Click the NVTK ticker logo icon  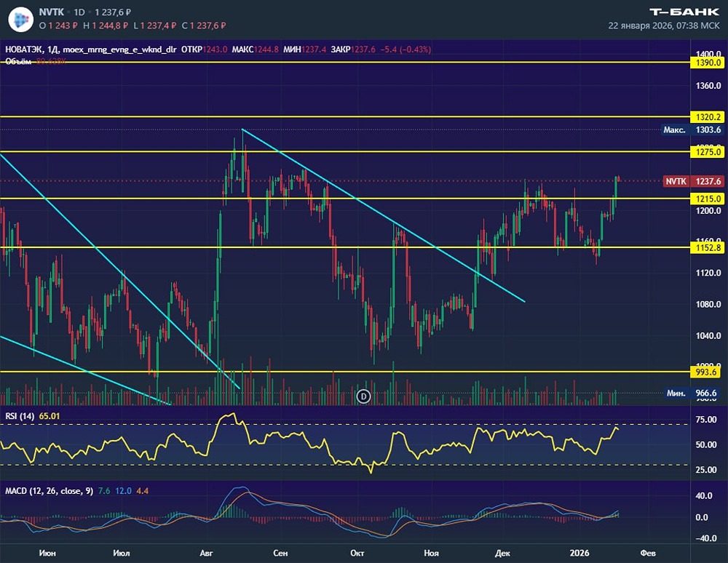(x=21, y=19)
